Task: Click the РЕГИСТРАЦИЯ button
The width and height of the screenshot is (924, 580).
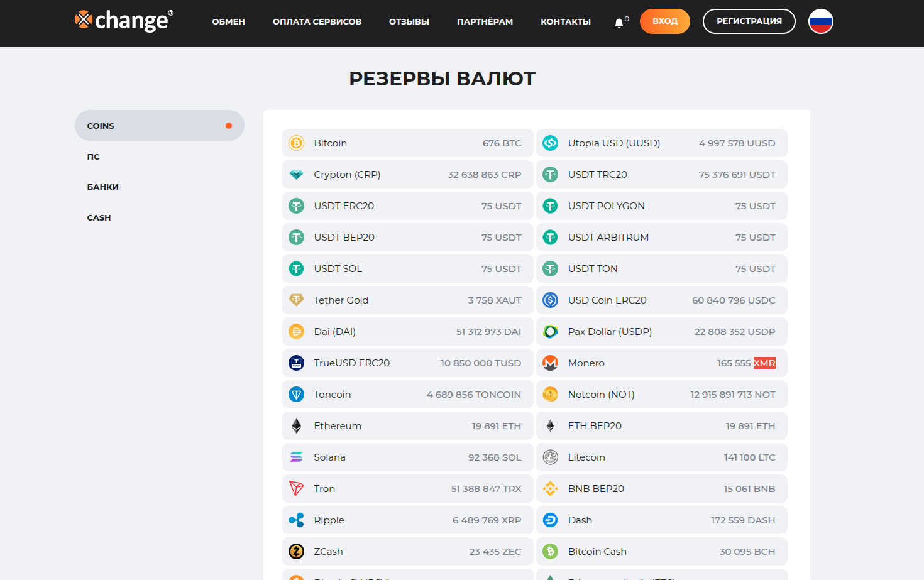Action: [x=749, y=21]
